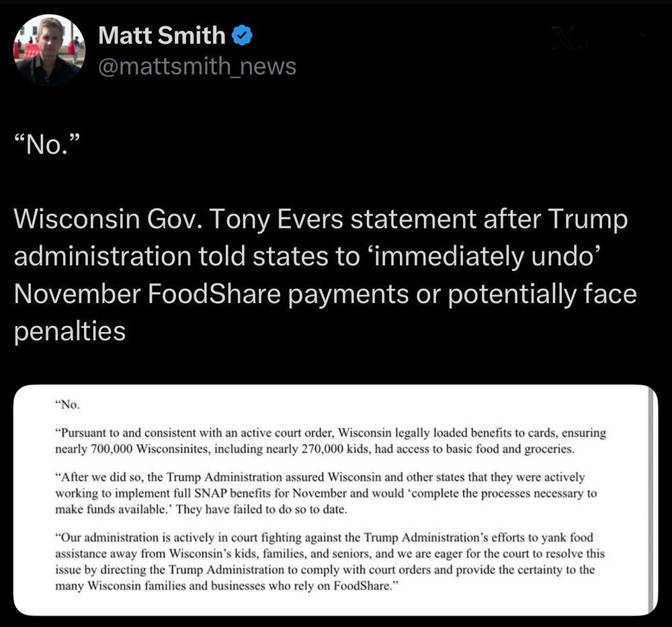
Task: Click the 'Our administration is actively' paragraph
Action: [x=329, y=562]
